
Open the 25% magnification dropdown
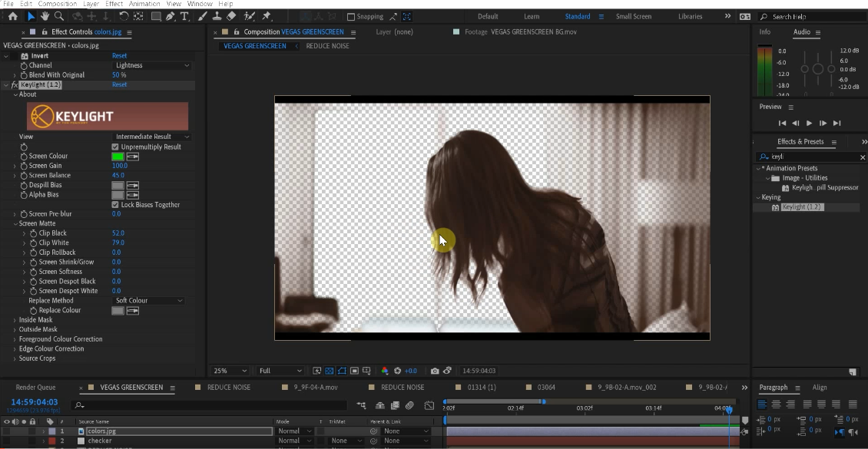coord(229,371)
